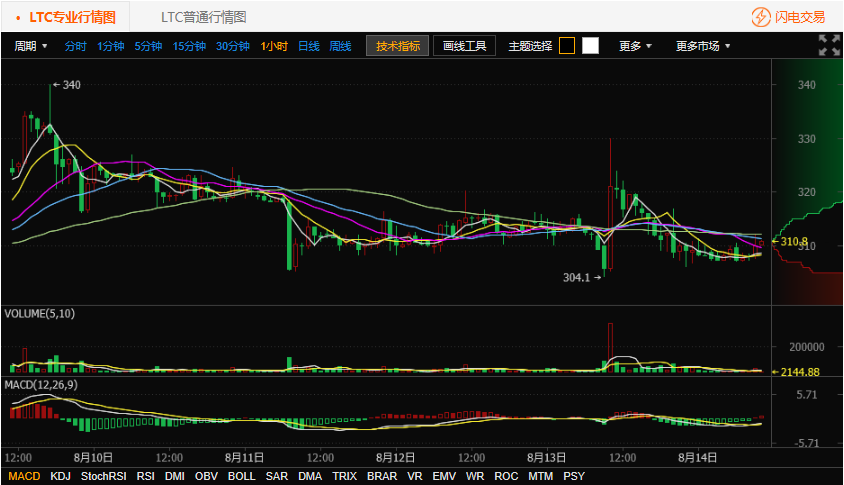Screen dimensions: 844x485
Task: Show the StochRSI indicator
Action: click(x=103, y=476)
